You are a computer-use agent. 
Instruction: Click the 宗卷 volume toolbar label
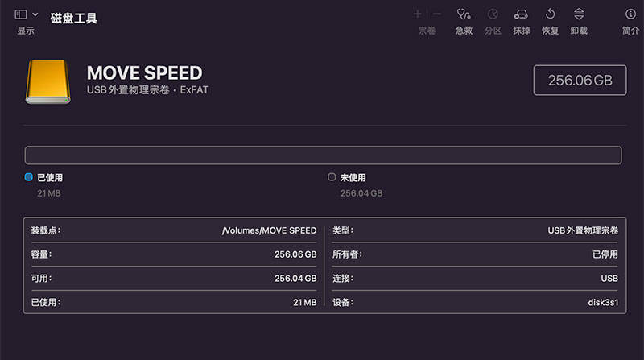(427, 31)
